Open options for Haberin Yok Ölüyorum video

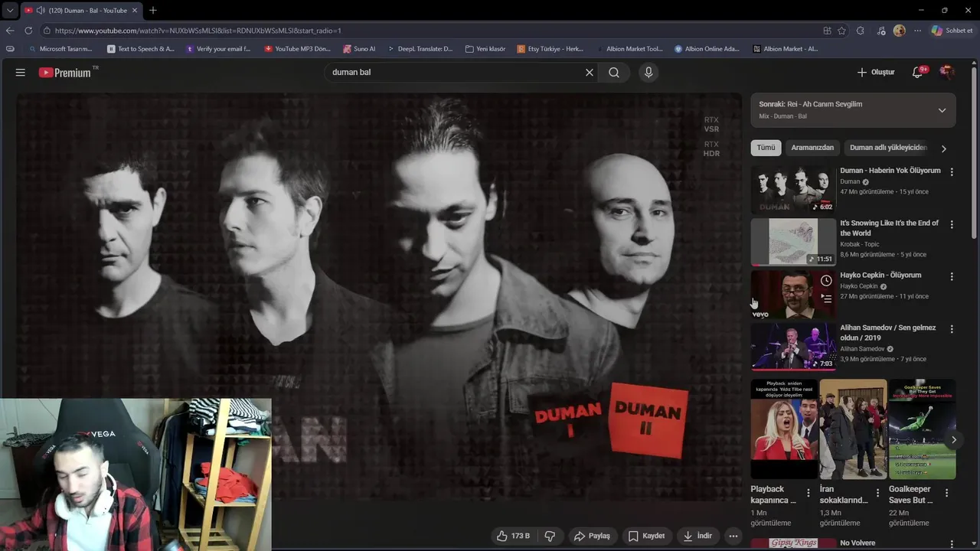click(952, 172)
